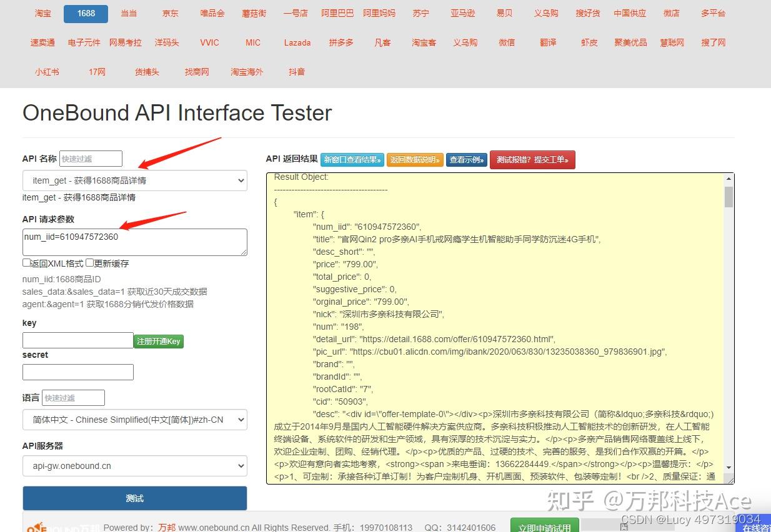Open the 小红书 navigation link
This screenshot has height=532, width=771.
47,72
